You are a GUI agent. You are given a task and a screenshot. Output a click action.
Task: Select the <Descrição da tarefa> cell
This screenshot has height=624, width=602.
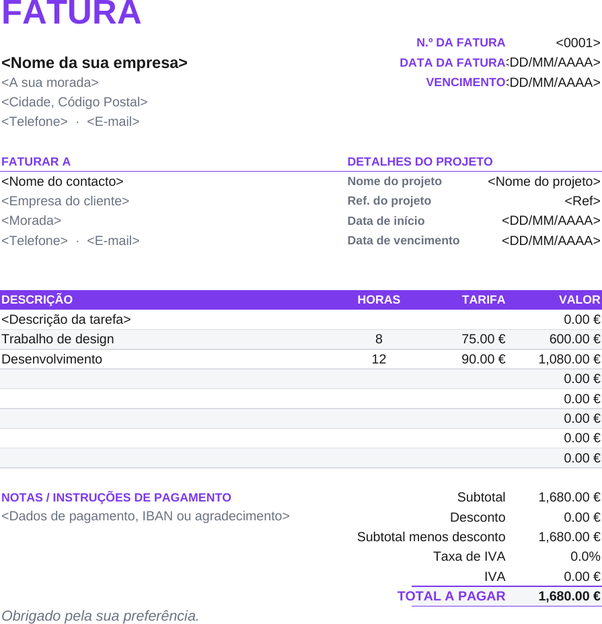[66, 320]
